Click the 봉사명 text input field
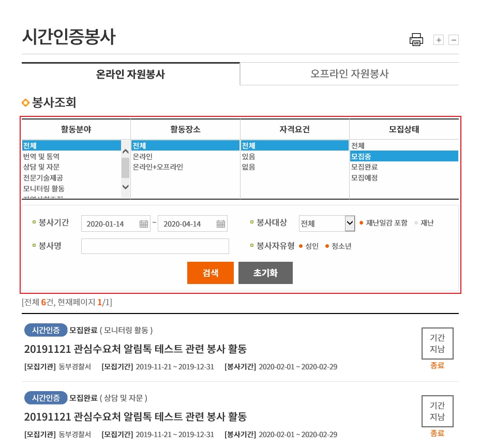The height and width of the screenshot is (448, 480). coord(155,246)
